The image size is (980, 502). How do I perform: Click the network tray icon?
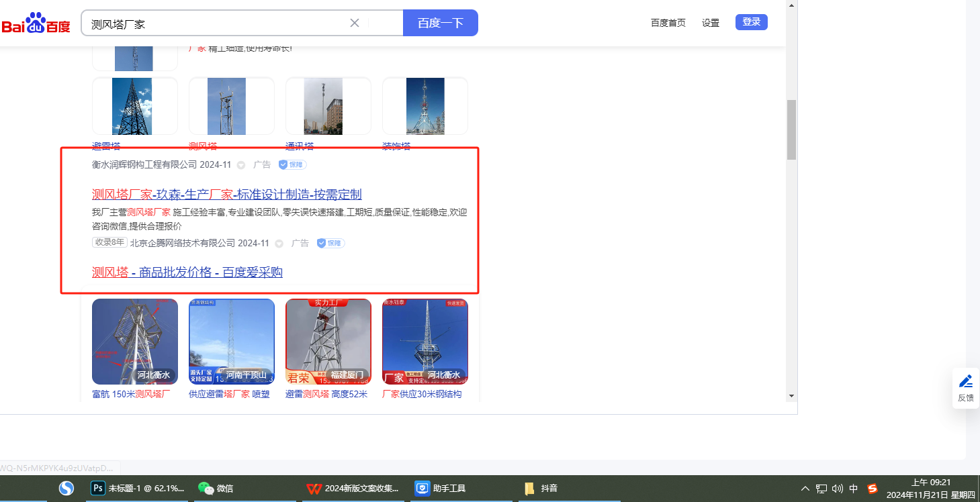click(x=821, y=489)
